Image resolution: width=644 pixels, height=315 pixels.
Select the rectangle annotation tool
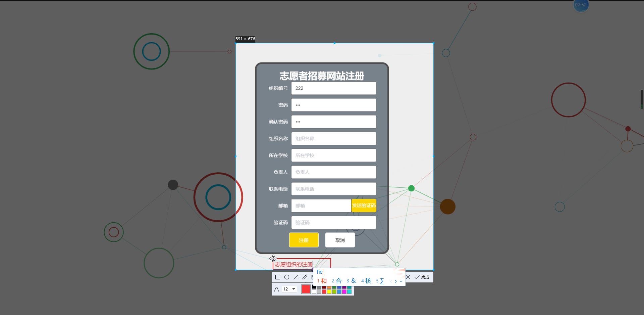pyautogui.click(x=278, y=277)
